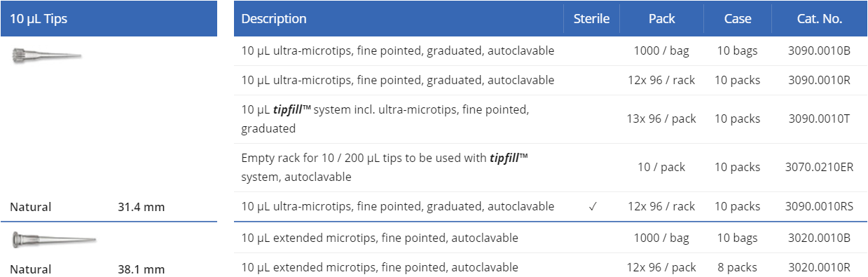
Task: Open catalog number 3090.0010T
Action: pos(819,119)
